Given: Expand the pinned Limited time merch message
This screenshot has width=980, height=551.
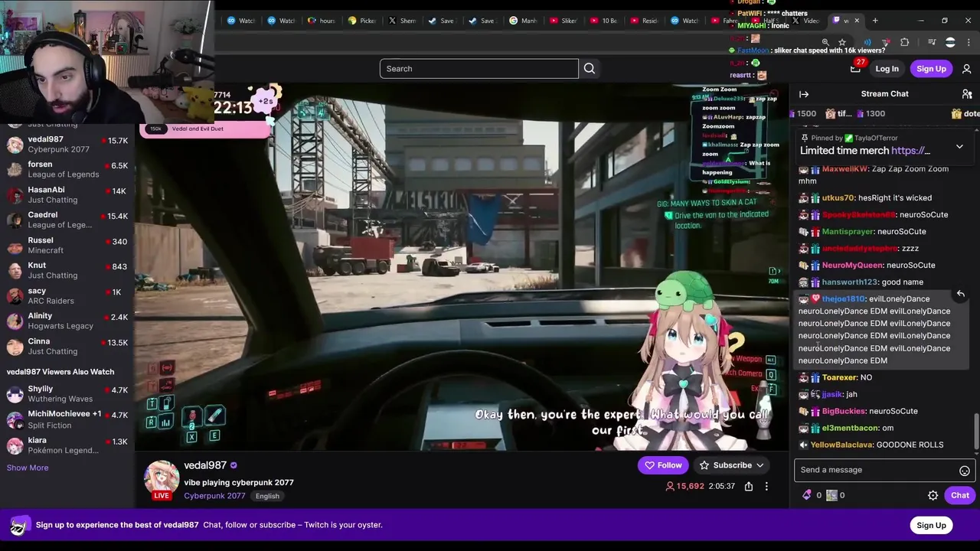Looking at the screenshot, I should pos(959,146).
